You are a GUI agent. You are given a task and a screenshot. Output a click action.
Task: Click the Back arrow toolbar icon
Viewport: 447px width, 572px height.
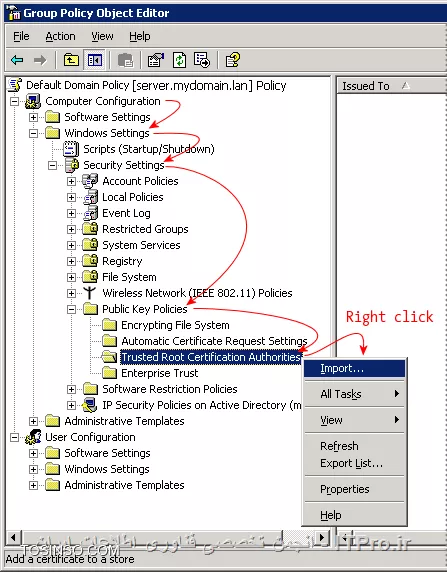click(x=17, y=60)
